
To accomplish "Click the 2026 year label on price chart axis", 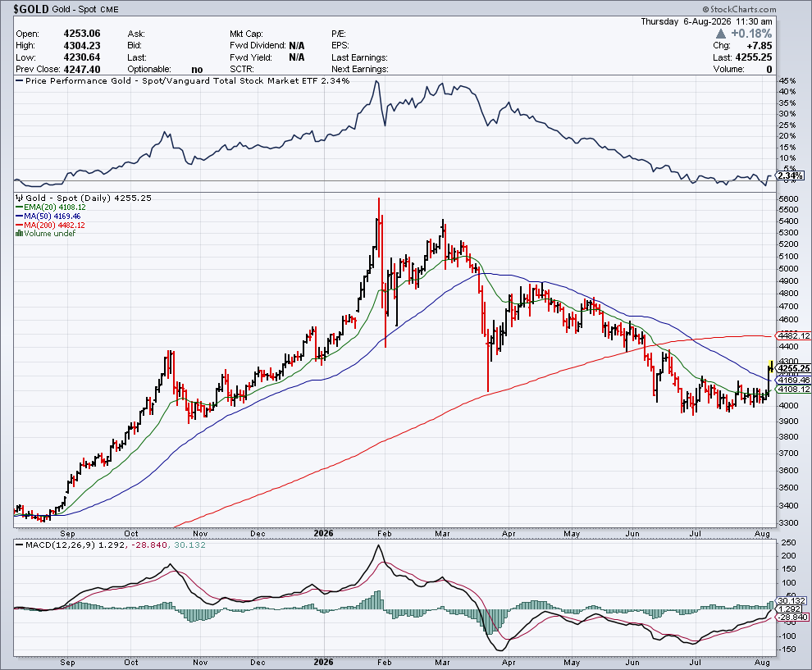I will [x=324, y=533].
